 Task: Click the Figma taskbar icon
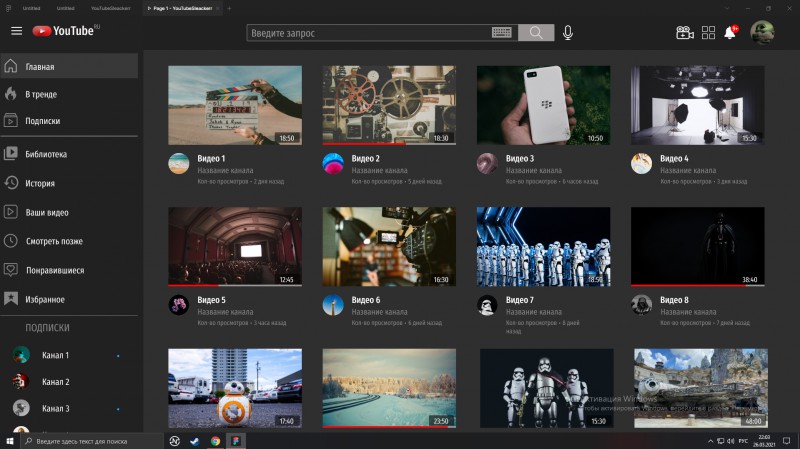[x=235, y=441]
